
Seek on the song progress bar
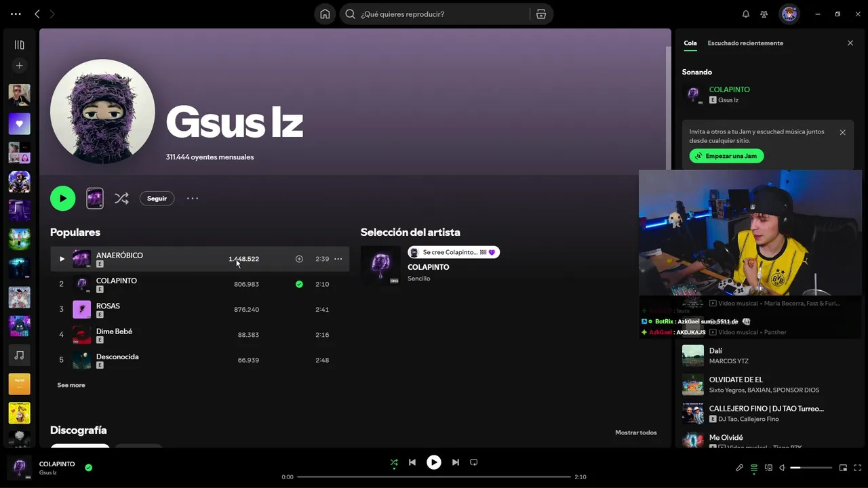[x=434, y=476]
